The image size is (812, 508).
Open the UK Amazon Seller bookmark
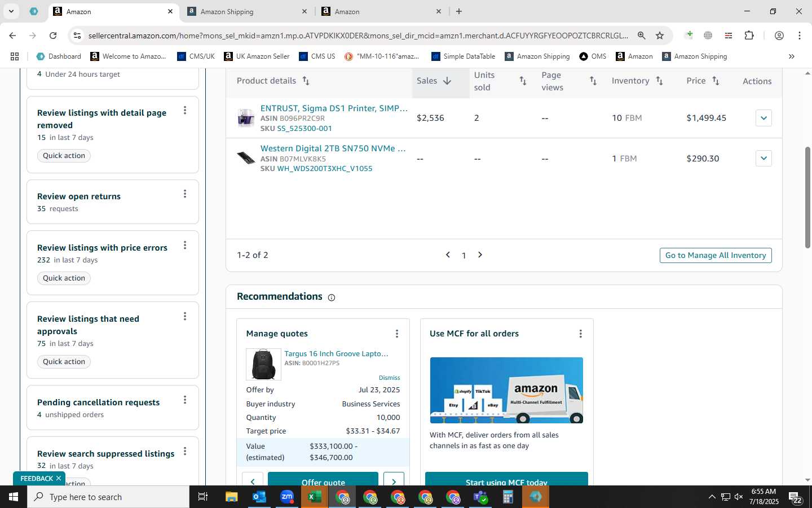[x=257, y=56]
